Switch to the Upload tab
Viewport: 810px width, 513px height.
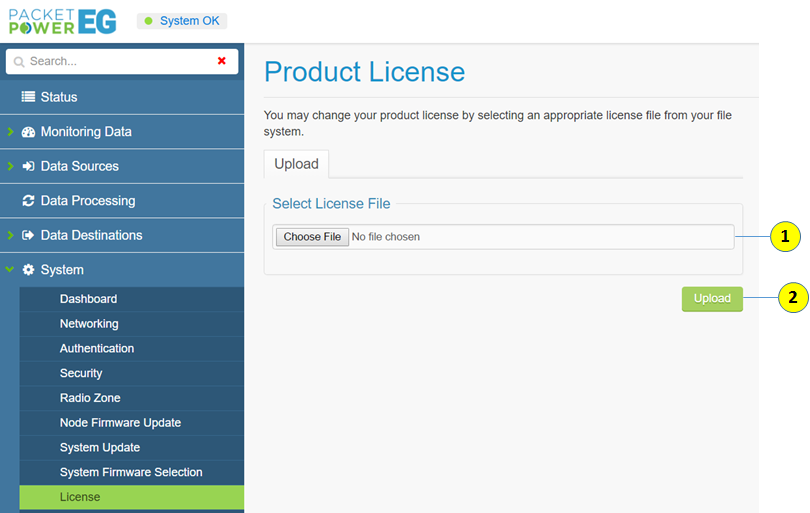click(x=296, y=164)
